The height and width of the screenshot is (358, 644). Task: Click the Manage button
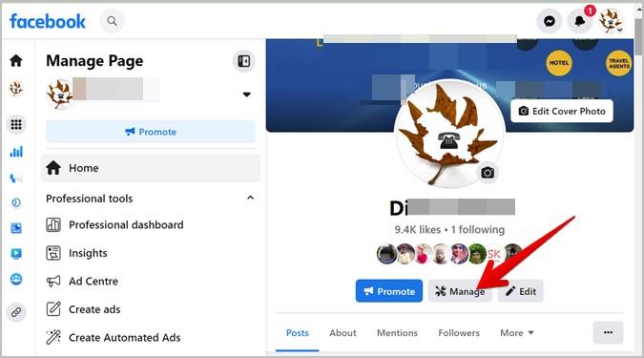[x=460, y=291]
